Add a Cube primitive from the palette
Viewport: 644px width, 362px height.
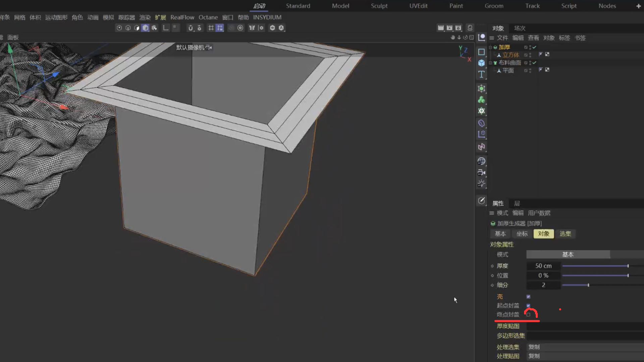481,63
